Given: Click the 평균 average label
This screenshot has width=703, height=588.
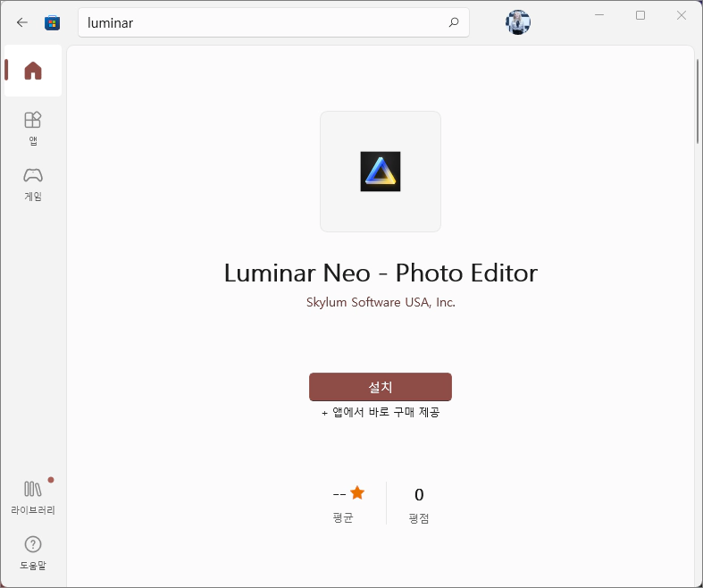Looking at the screenshot, I should tap(343, 518).
